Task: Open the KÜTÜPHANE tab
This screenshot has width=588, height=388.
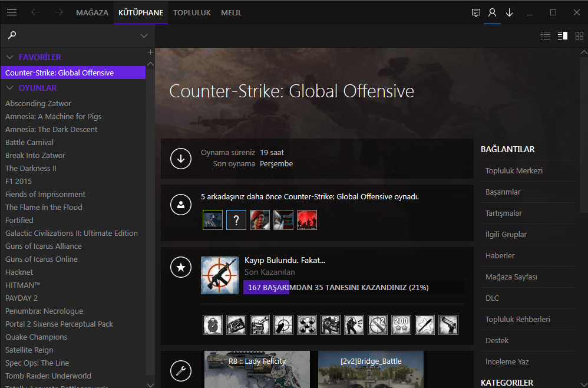Action: tap(141, 13)
